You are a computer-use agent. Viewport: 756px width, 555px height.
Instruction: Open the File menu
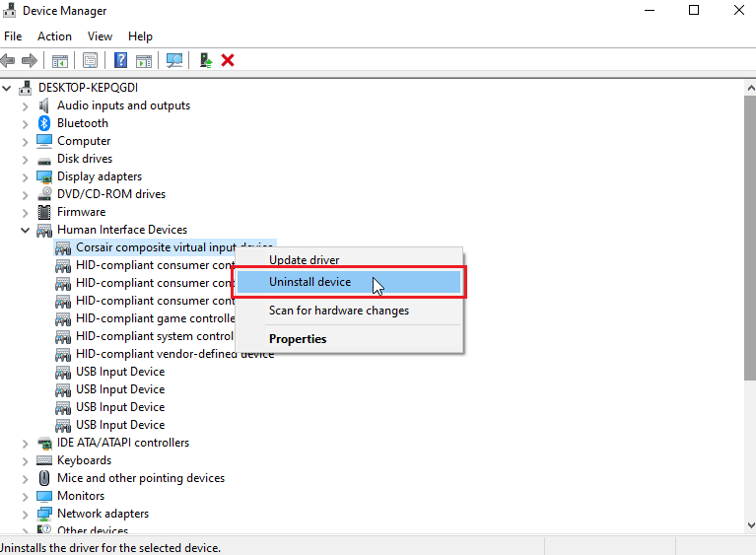[13, 36]
